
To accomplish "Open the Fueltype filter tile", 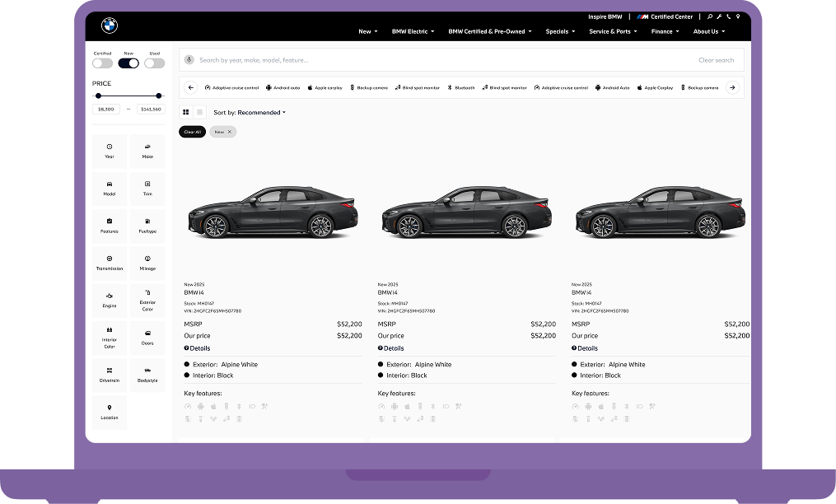I will pos(147,226).
